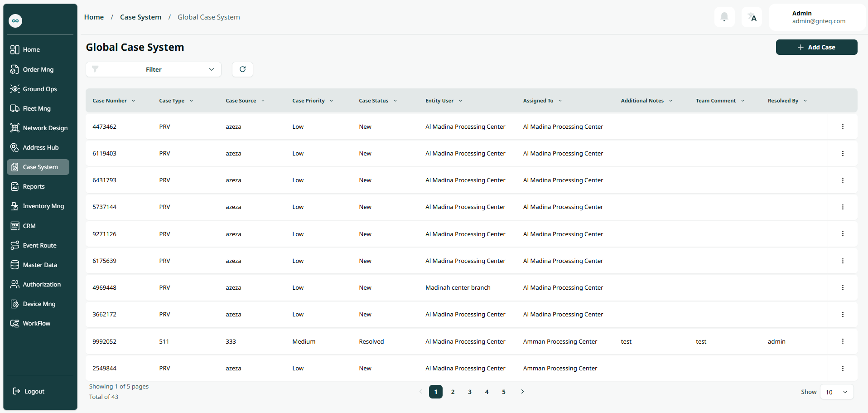Click the infinity logo in sidebar
Screen dimensions: 868x413
click(x=15, y=21)
